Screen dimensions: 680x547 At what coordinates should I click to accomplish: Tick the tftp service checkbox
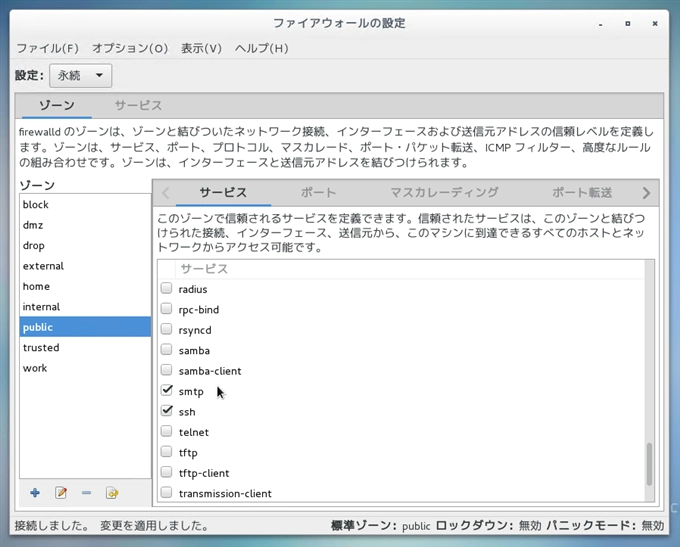[x=167, y=452]
